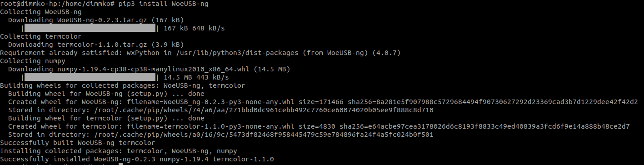Screen dimensions: 644x165
Task: Click the numpy download progress bar
Action: 90,77
